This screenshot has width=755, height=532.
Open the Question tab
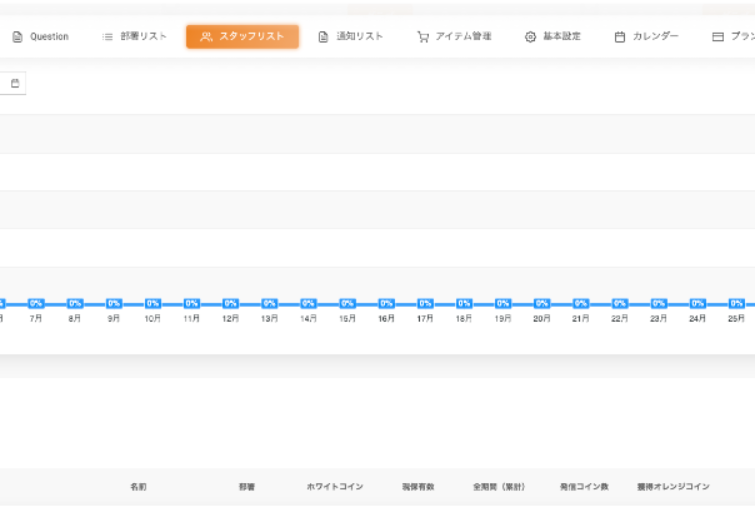point(40,37)
